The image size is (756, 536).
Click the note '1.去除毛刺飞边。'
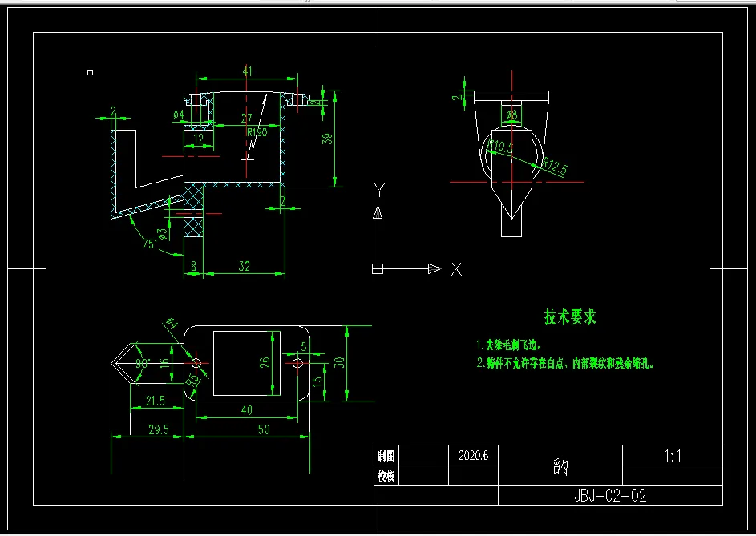coord(509,345)
